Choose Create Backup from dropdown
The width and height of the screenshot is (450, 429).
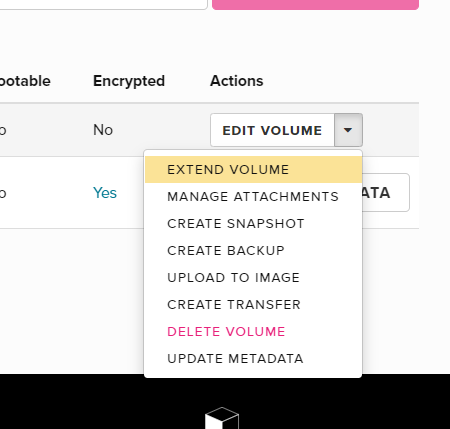point(253,251)
